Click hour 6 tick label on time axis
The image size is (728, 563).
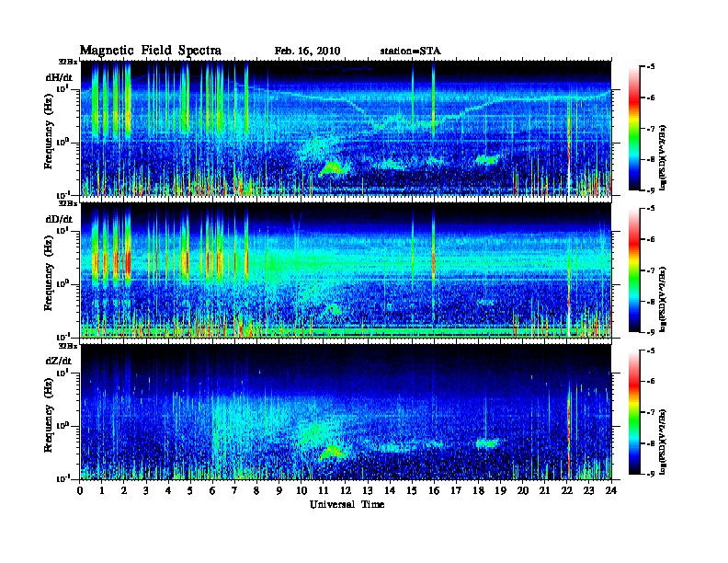coord(212,490)
